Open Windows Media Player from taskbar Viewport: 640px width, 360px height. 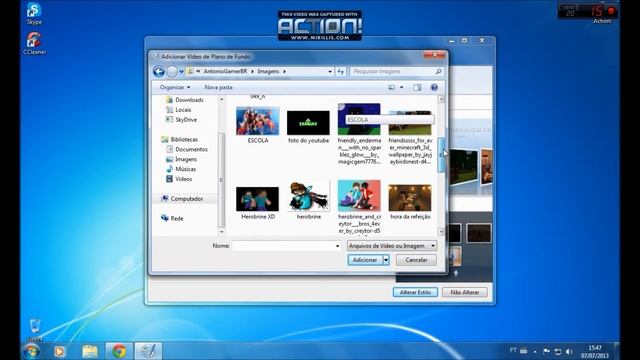[x=60, y=351]
